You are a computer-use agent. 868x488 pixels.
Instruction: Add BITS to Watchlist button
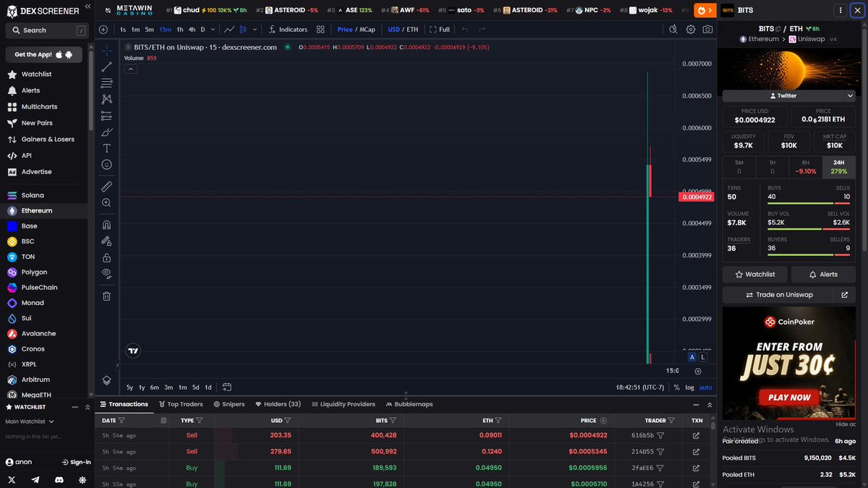click(x=754, y=275)
